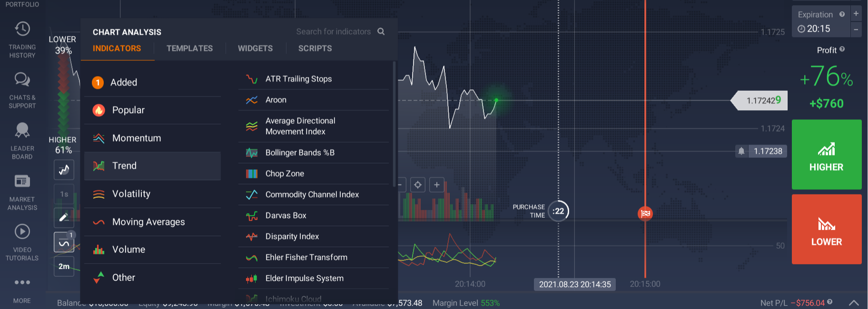The image size is (868, 309).
Task: Click the 1.172429 current price tag
Action: (x=759, y=100)
